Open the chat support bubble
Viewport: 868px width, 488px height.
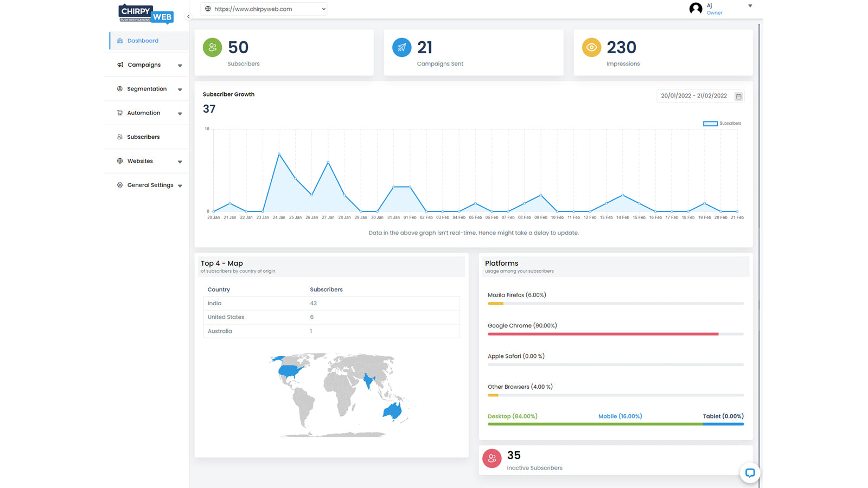(x=750, y=473)
